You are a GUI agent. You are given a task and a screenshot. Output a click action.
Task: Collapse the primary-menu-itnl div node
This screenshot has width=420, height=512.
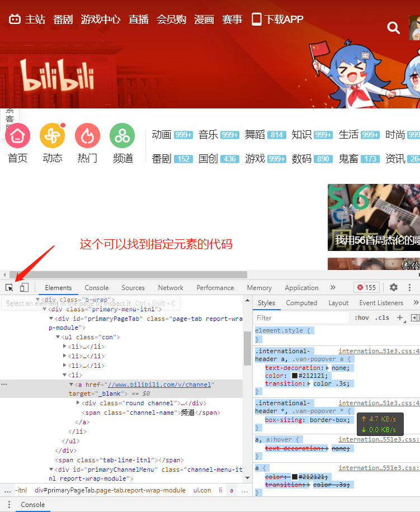pyautogui.click(x=44, y=309)
